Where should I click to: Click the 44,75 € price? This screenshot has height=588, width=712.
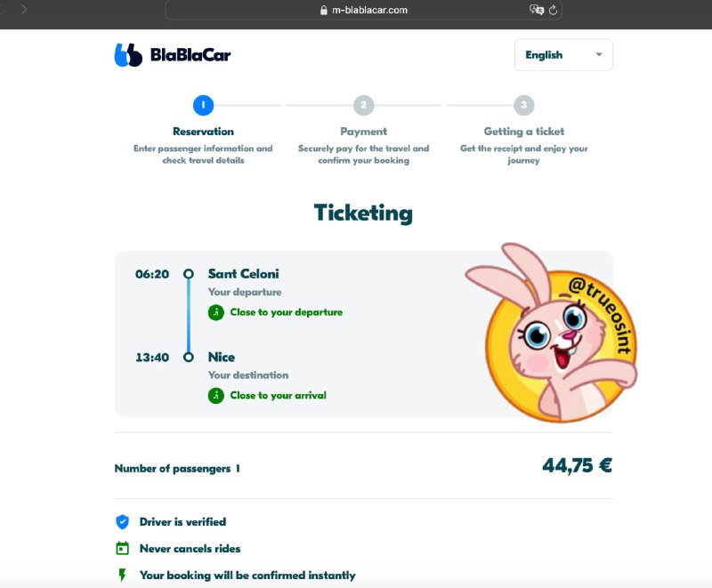577,465
